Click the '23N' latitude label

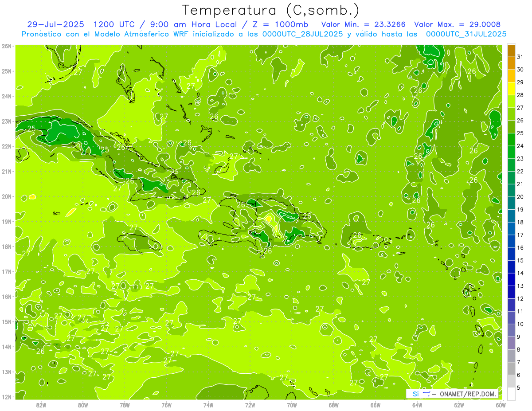[x=6, y=121]
